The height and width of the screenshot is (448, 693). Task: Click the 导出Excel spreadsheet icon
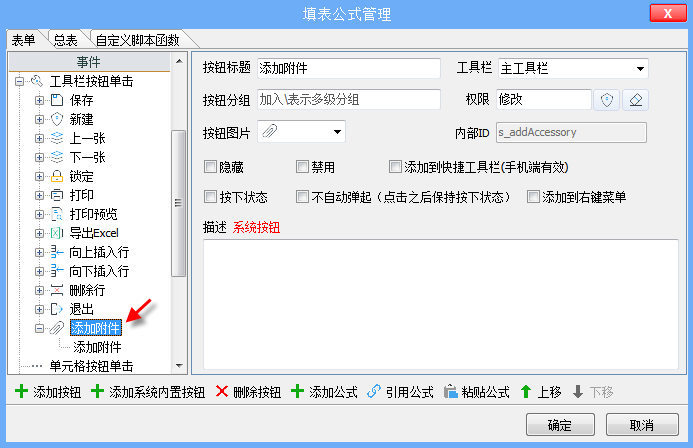57,233
